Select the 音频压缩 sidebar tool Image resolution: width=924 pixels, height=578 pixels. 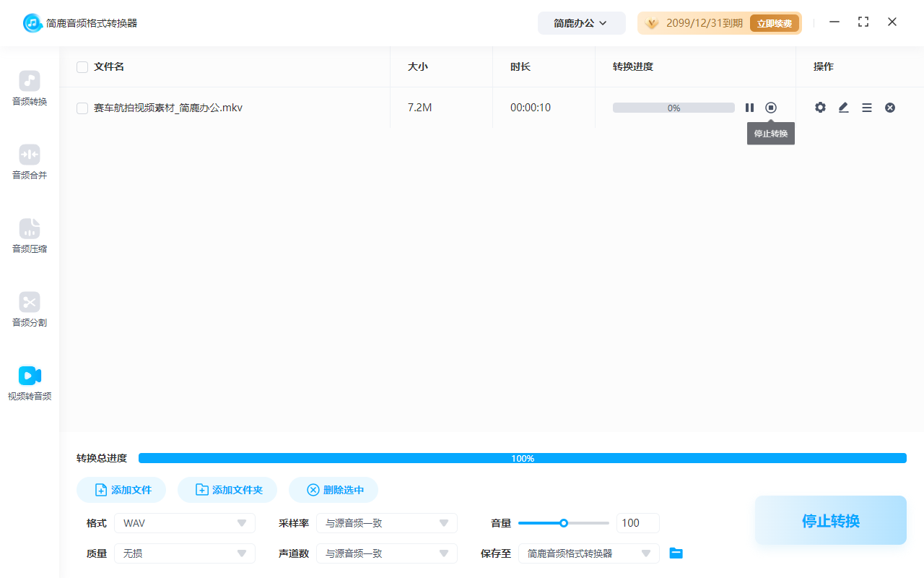click(29, 236)
